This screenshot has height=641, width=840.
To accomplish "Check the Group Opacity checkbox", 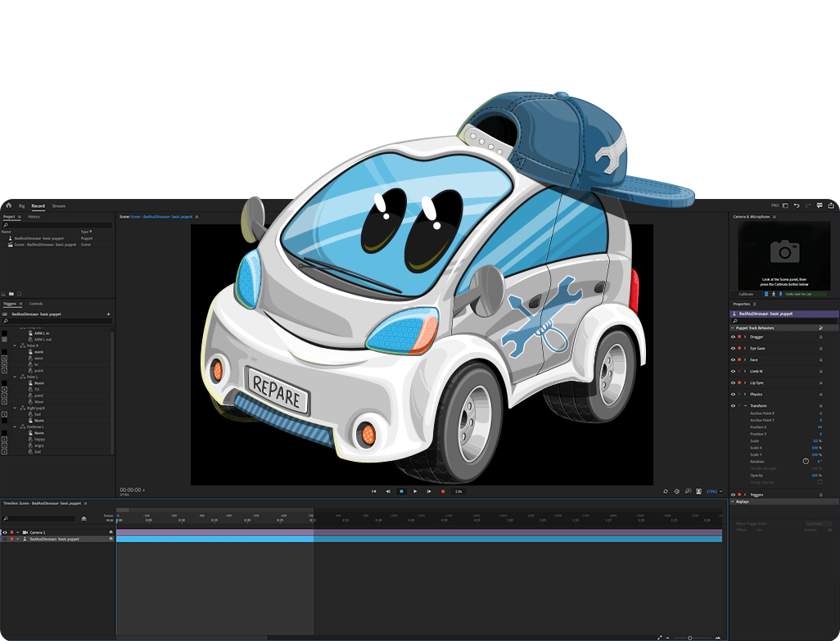I will 820,481.
